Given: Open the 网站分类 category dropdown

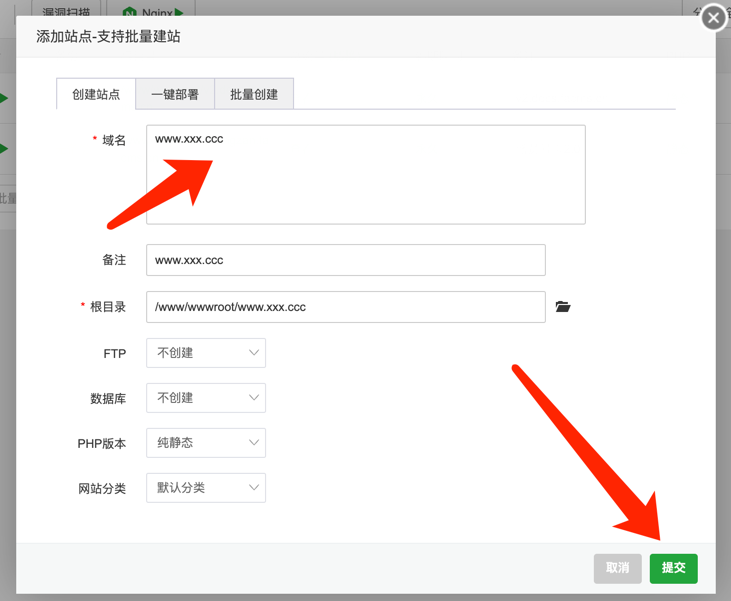Looking at the screenshot, I should [x=206, y=488].
